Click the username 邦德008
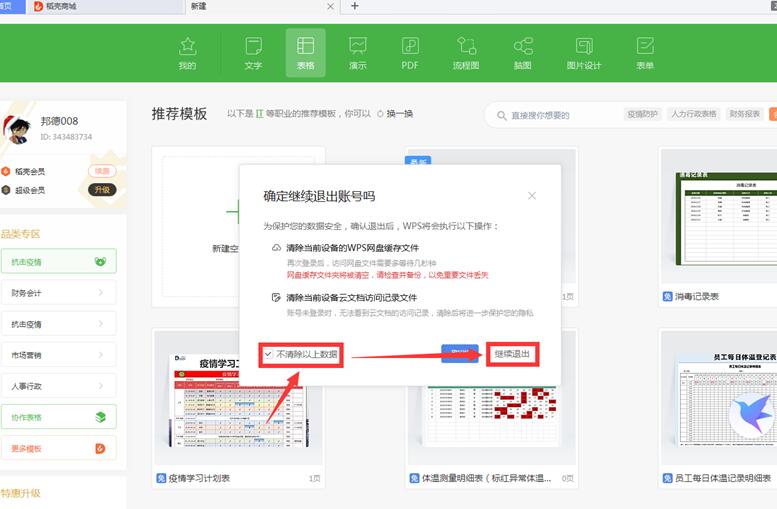The image size is (777, 509). click(59, 121)
